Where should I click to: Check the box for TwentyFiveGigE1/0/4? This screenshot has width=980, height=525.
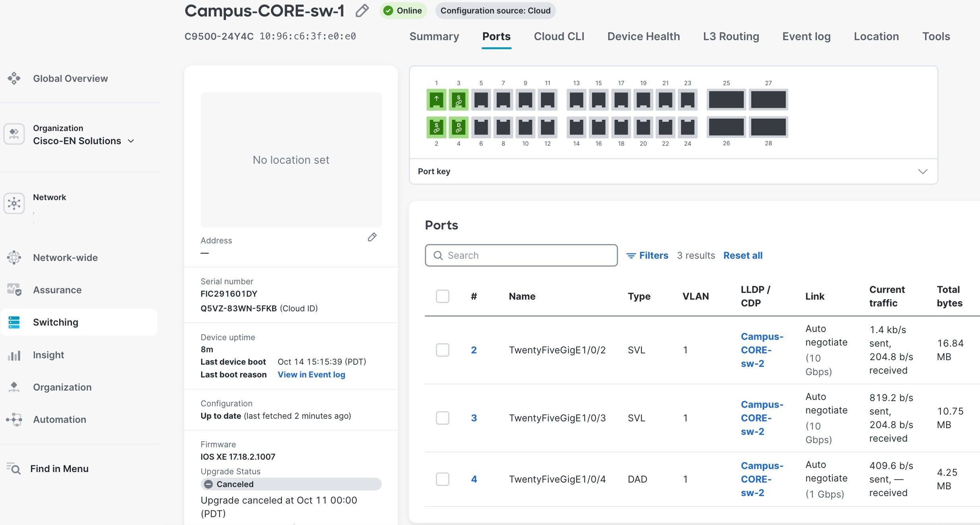tap(442, 479)
